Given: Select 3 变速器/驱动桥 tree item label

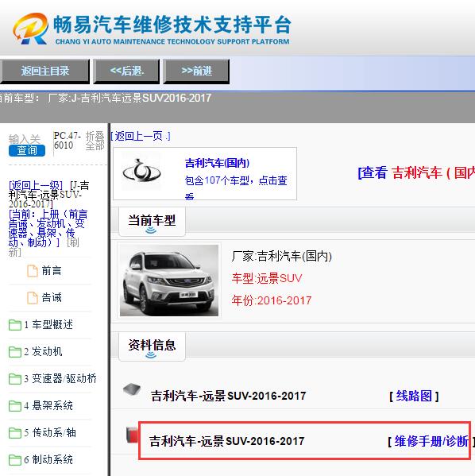Looking at the screenshot, I should [x=60, y=378].
